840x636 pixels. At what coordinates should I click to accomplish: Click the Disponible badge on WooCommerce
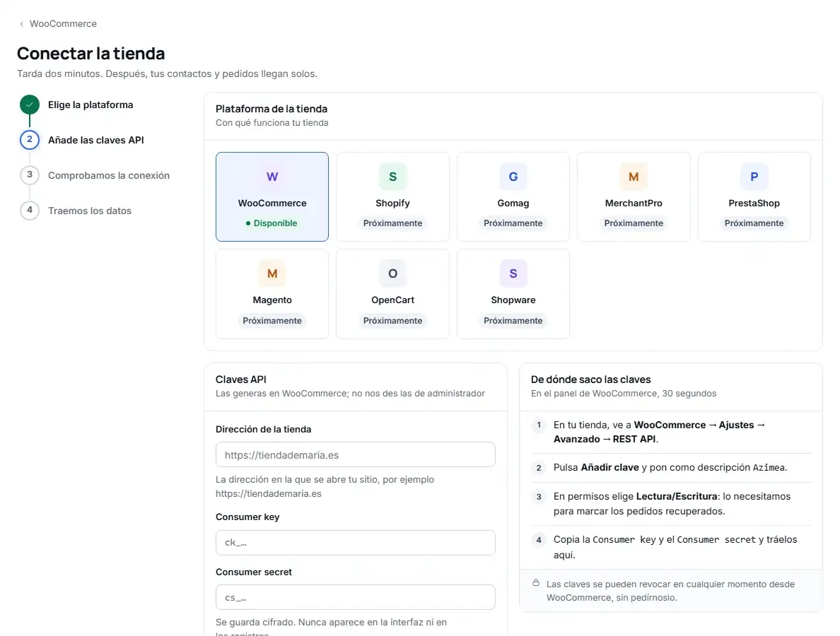[272, 223]
